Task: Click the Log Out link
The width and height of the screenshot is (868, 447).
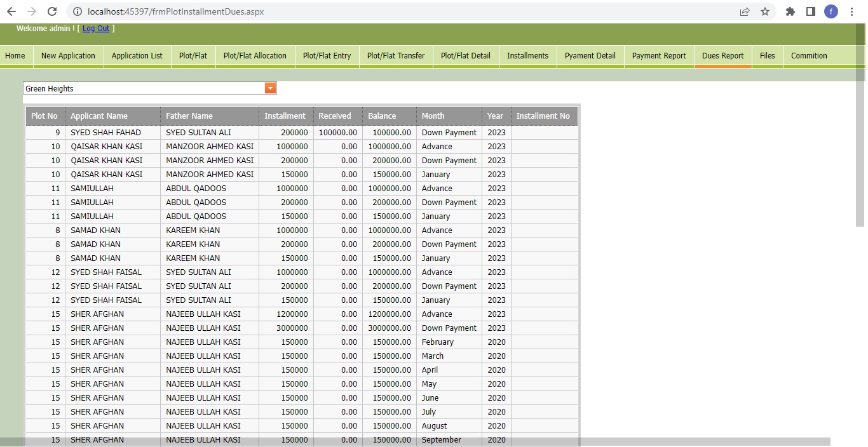Action: (96, 29)
